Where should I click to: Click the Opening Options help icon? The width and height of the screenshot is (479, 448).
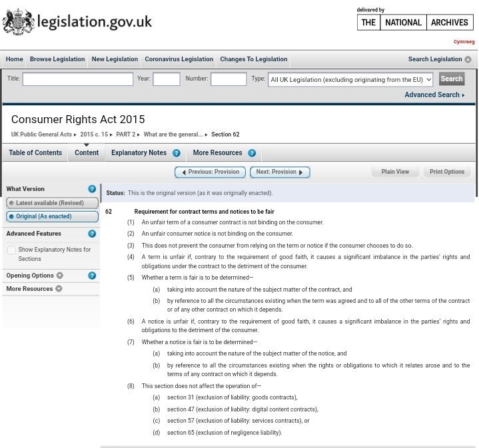point(92,276)
